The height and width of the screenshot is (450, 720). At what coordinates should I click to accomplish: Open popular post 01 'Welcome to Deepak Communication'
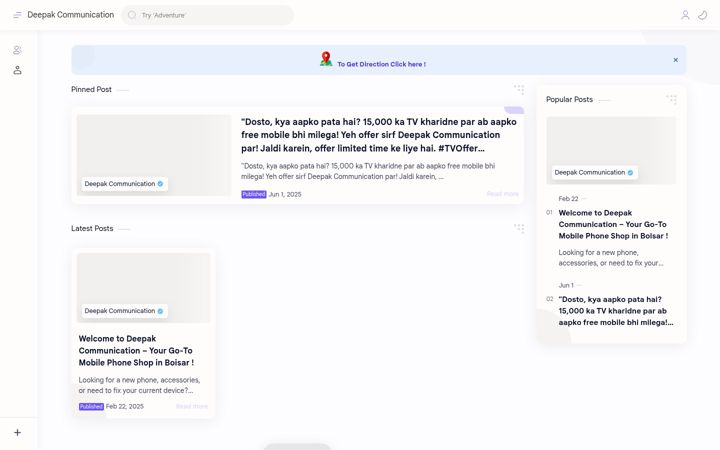coord(613,225)
